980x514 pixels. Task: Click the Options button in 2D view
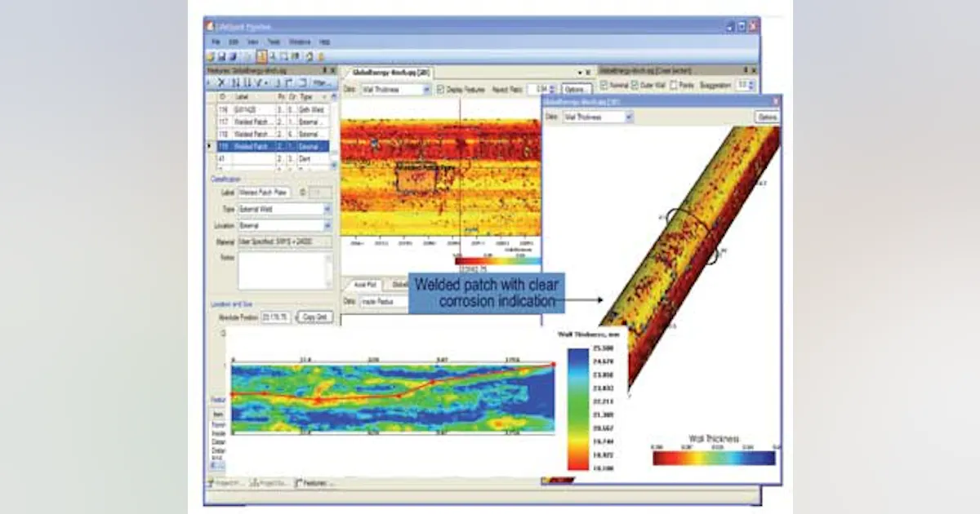tap(577, 90)
